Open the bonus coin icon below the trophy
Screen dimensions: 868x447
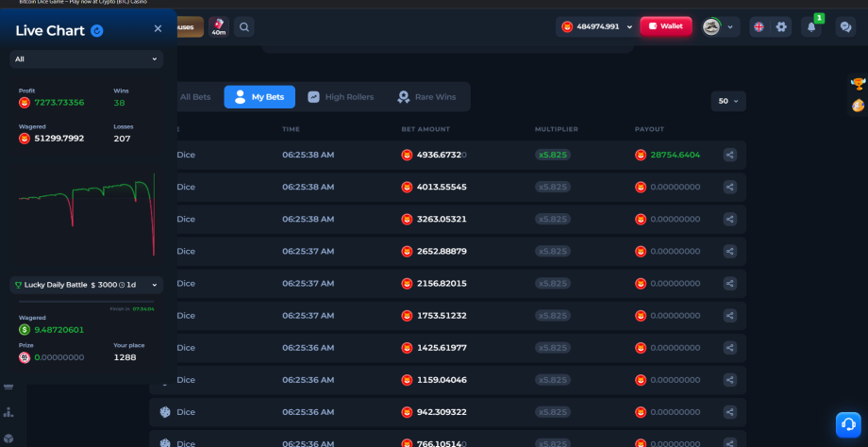pos(858,105)
